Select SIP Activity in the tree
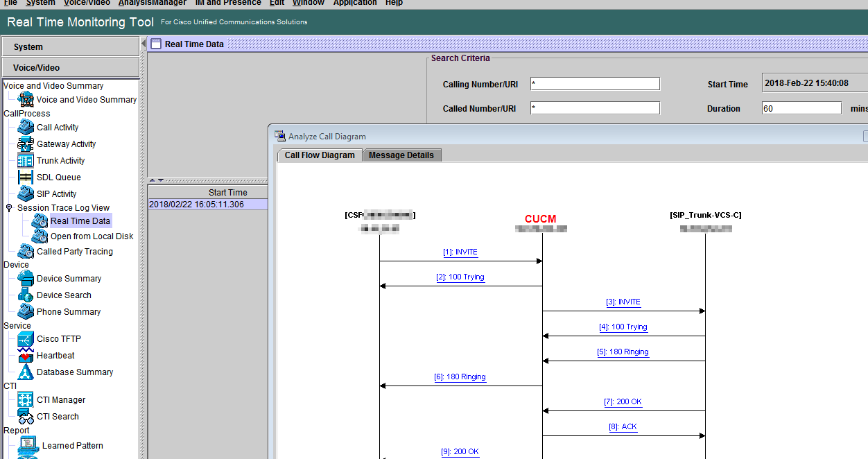Screen dimensions: 868x459 point(57,194)
